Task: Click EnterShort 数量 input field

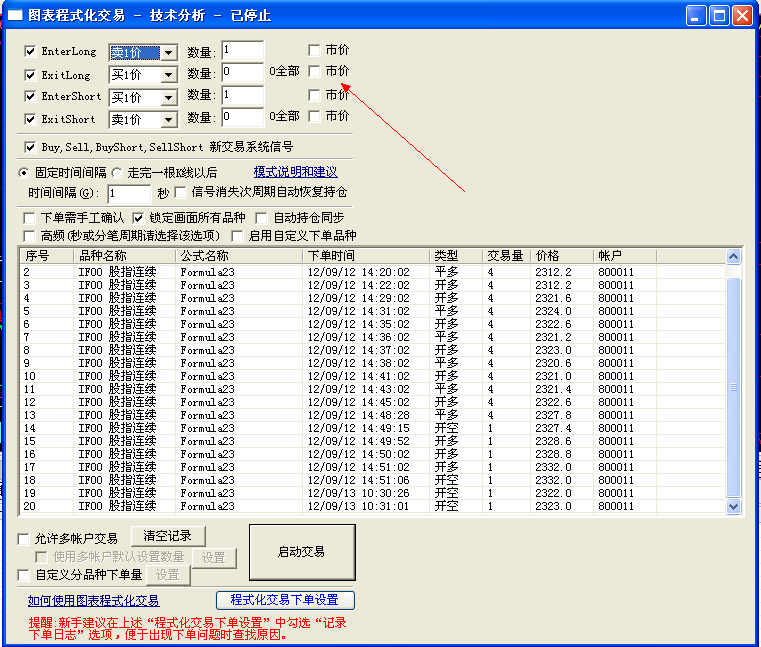Action: [x=243, y=95]
